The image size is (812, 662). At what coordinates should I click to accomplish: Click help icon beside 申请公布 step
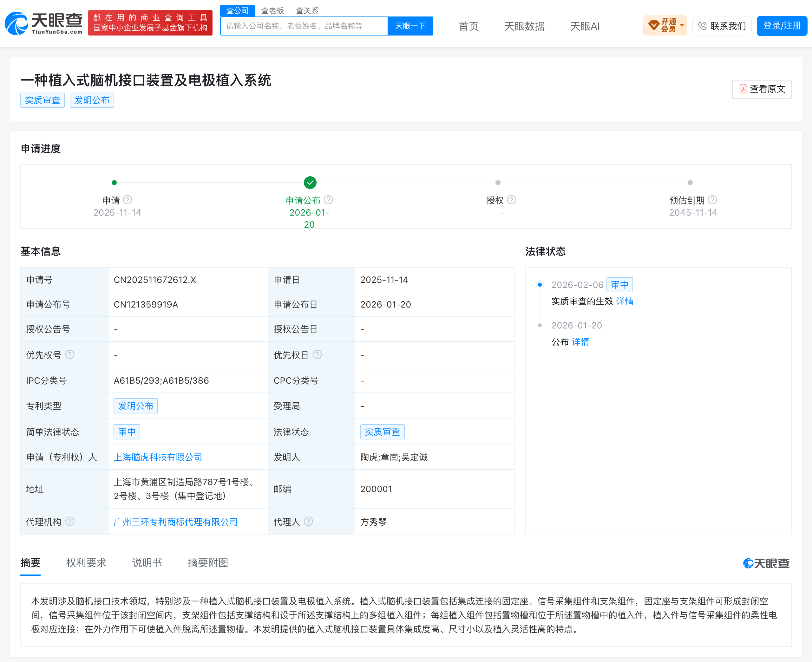click(x=328, y=200)
